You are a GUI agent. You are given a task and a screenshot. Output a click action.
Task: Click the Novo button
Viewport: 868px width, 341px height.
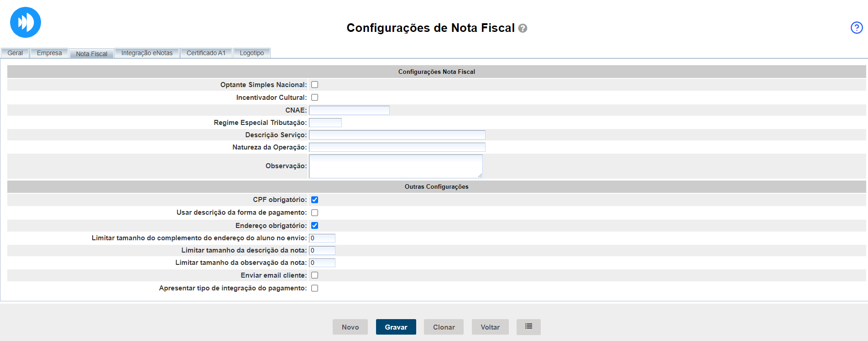350,327
